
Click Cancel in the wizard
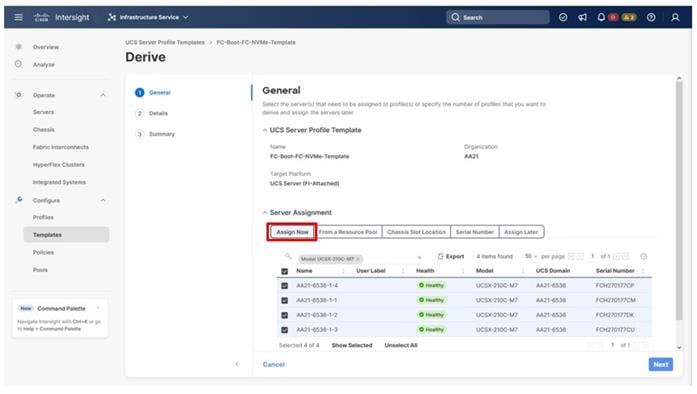(273, 365)
